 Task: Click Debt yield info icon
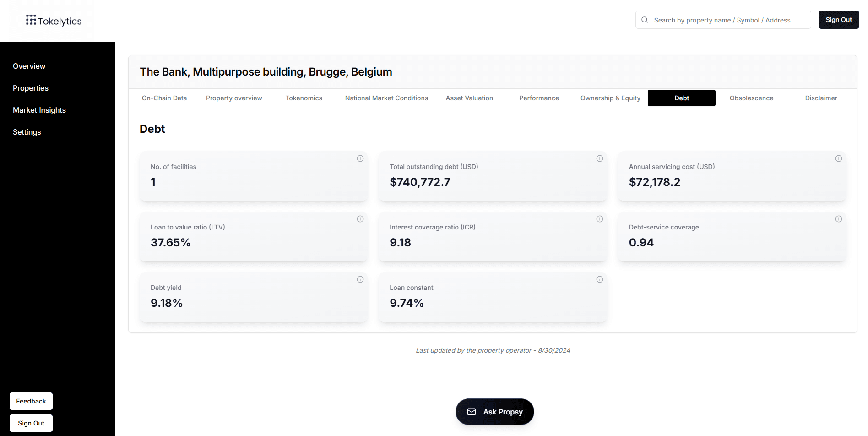360,279
